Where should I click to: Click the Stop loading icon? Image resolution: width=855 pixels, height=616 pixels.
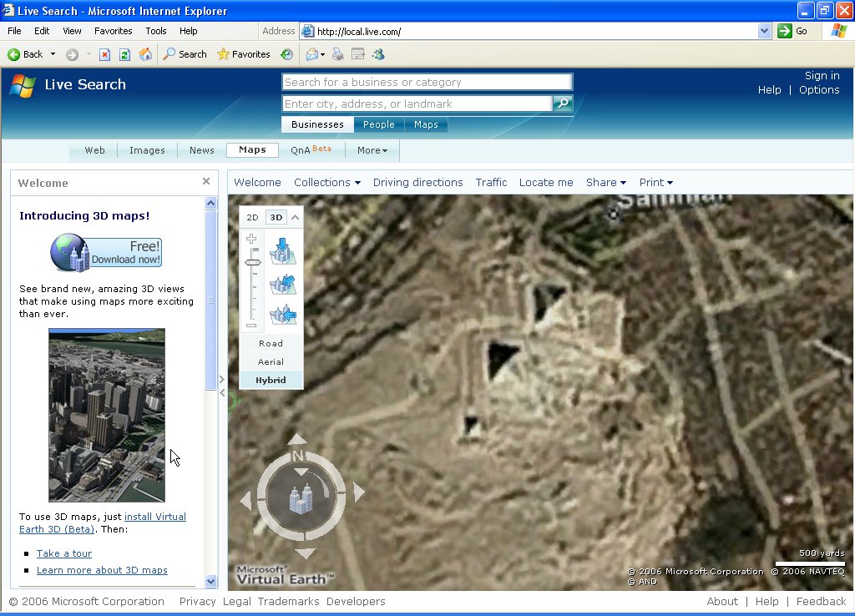coord(104,54)
